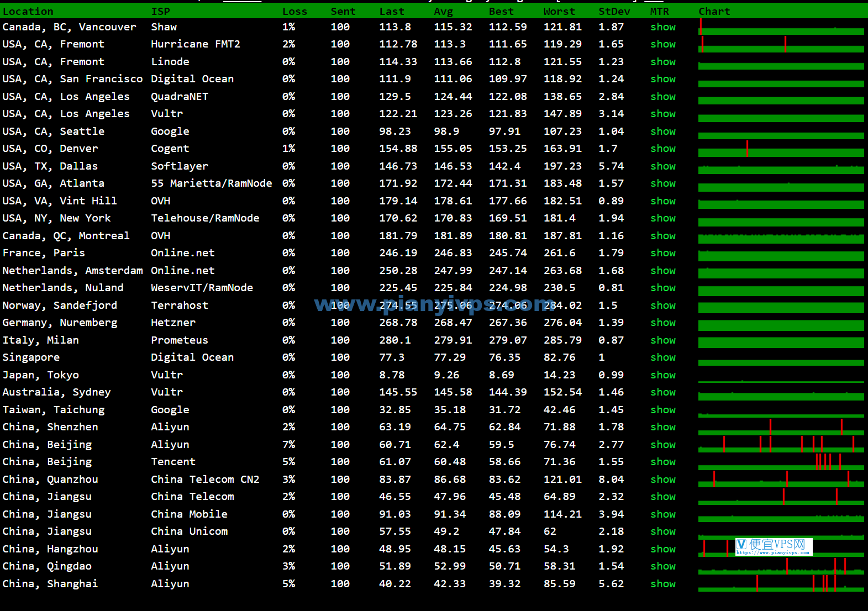This screenshot has width=868, height=611.
Task: Click the MTR column header
Action: (660, 12)
